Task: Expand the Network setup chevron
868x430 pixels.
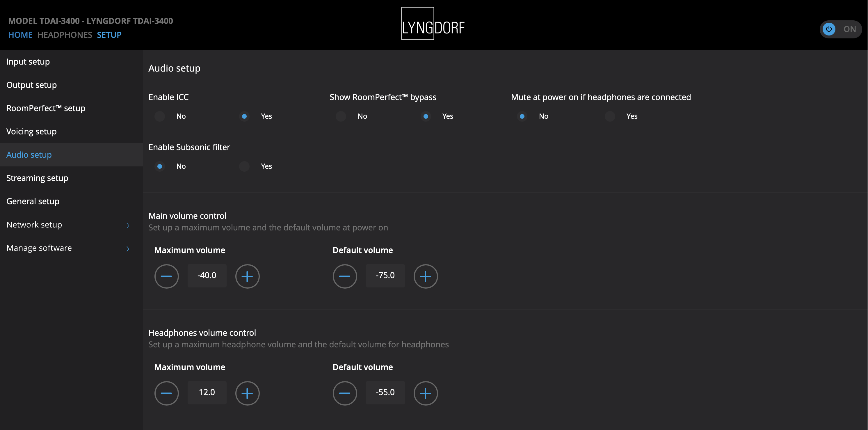Action: 128,225
